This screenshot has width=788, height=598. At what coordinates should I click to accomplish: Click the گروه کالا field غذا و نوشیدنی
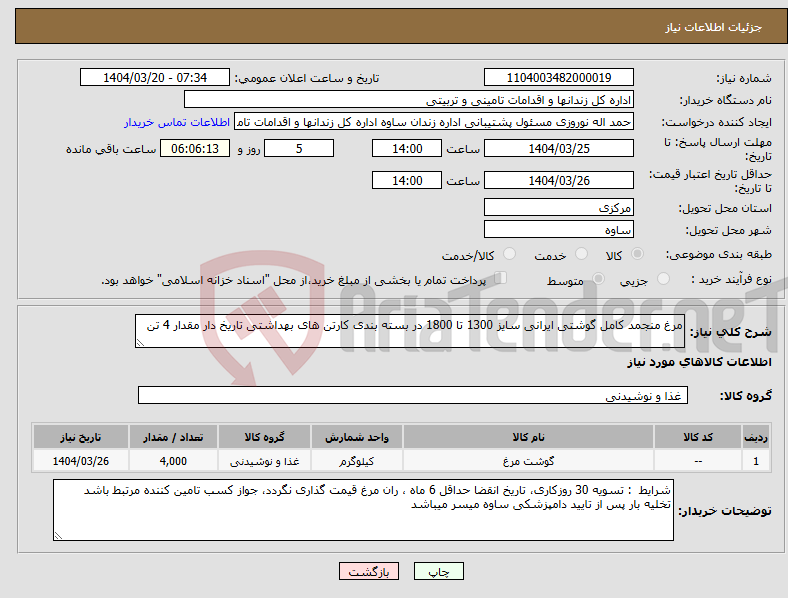(x=413, y=395)
